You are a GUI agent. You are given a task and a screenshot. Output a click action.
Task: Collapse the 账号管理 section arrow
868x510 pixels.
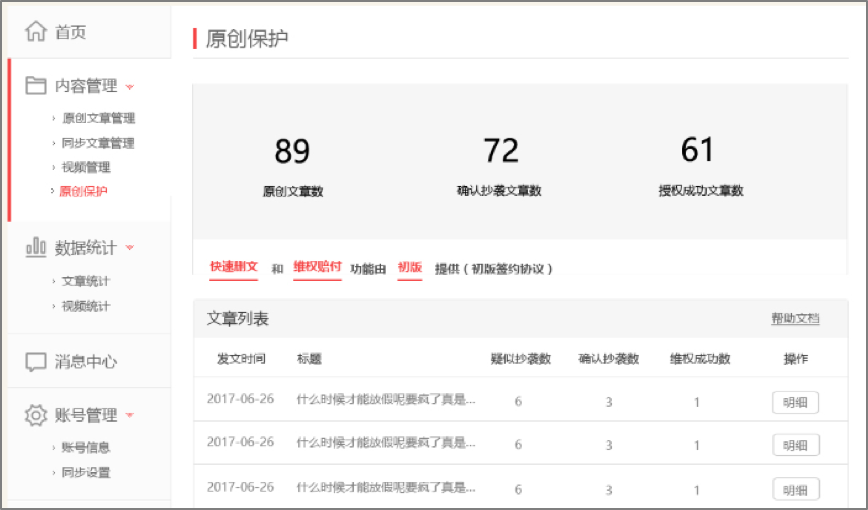[130, 415]
